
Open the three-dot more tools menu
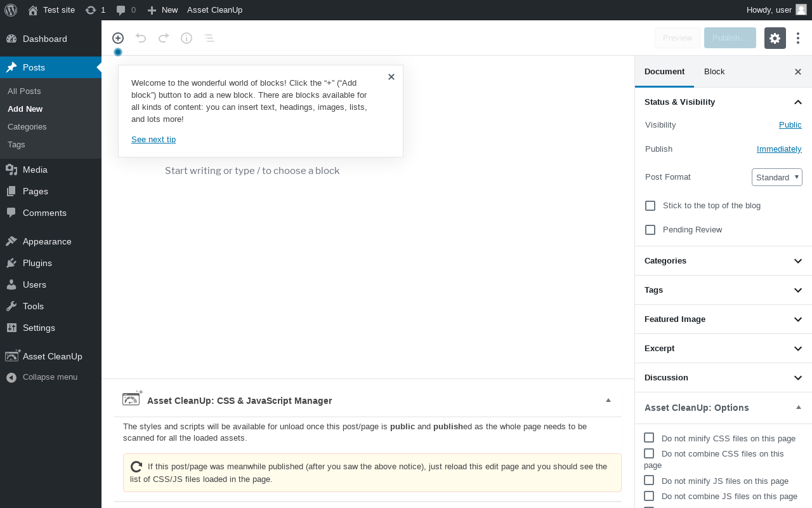(798, 38)
